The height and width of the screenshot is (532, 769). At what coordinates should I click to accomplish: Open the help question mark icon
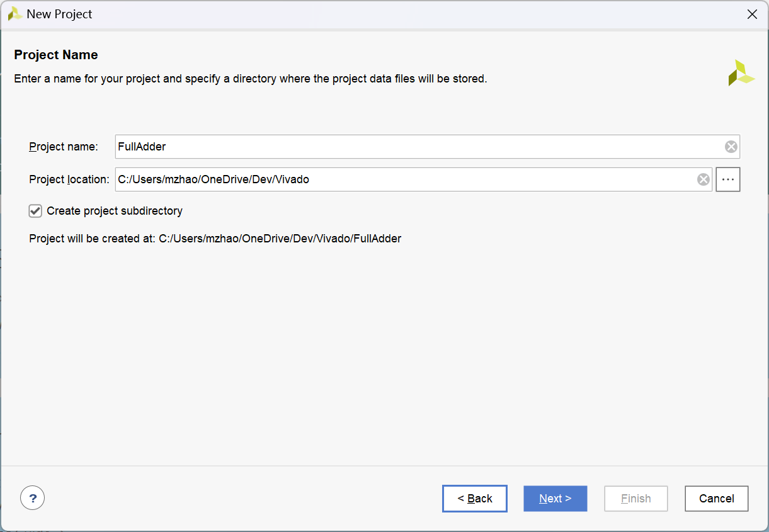[x=33, y=498]
